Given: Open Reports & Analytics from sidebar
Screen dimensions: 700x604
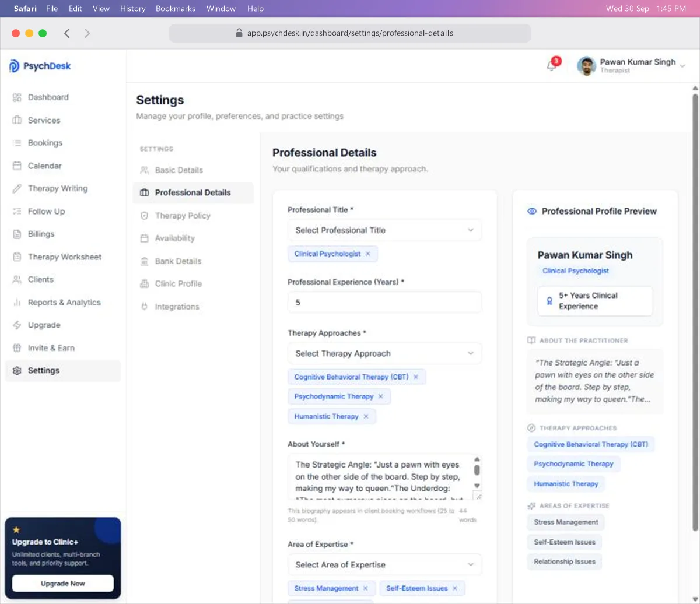Looking at the screenshot, I should tap(63, 303).
